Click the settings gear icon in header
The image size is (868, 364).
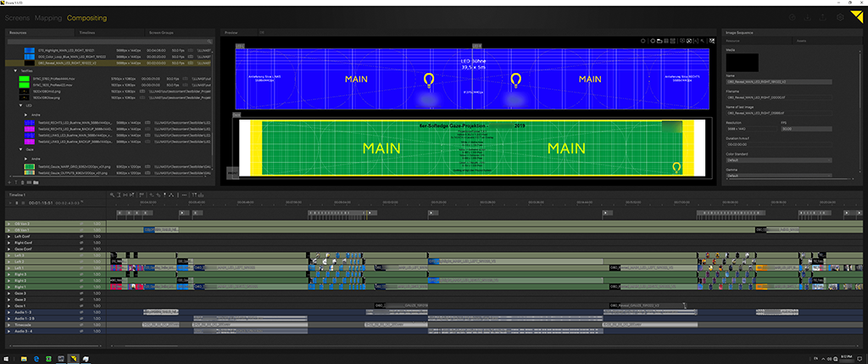click(x=839, y=17)
